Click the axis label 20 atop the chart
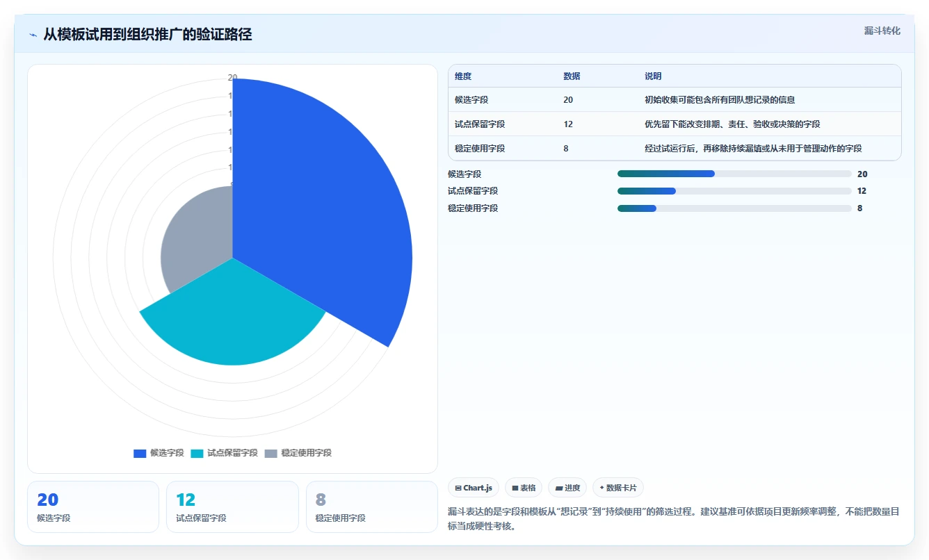This screenshot has height=560, width=929. click(x=232, y=77)
